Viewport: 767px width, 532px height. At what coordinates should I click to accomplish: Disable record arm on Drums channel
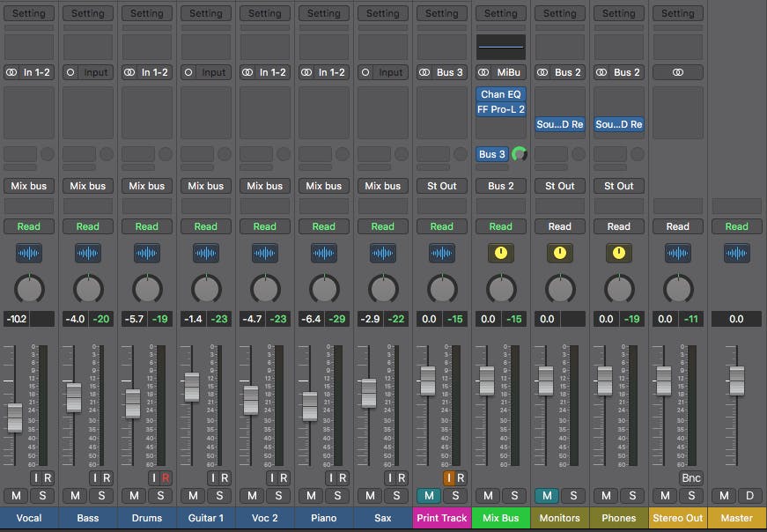click(x=166, y=477)
